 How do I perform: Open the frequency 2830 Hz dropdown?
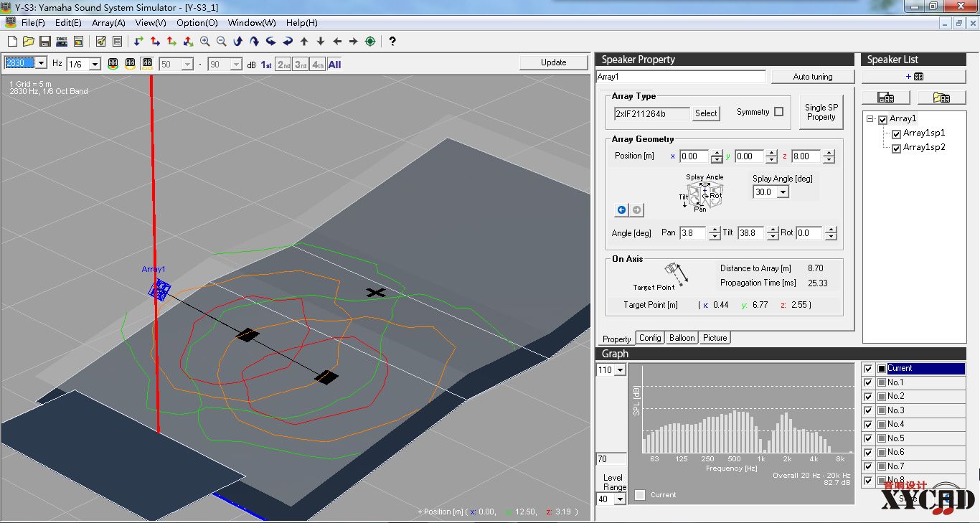point(41,63)
